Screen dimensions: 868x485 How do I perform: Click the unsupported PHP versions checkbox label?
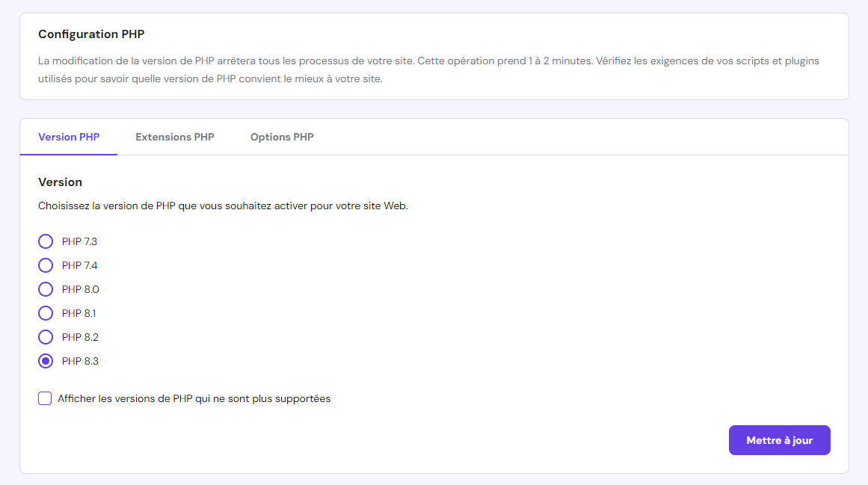pos(194,398)
